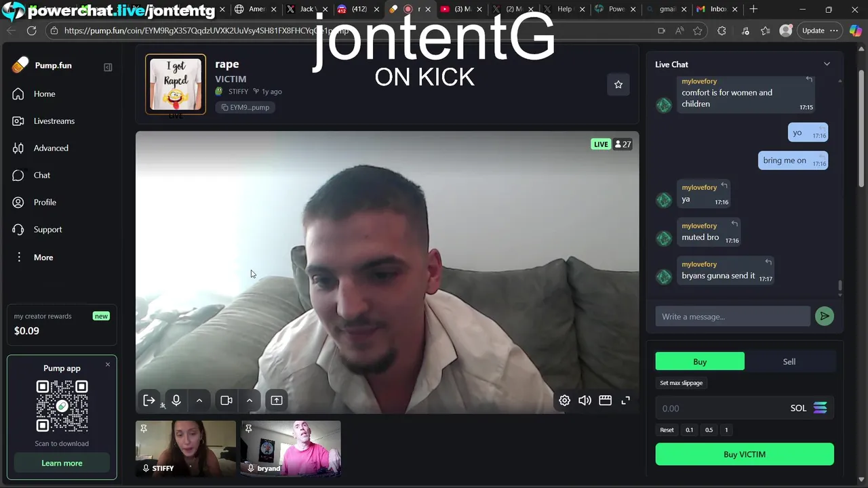Screen dimensions: 868x488
Task: Reload the page in the browser
Action: (x=32, y=30)
